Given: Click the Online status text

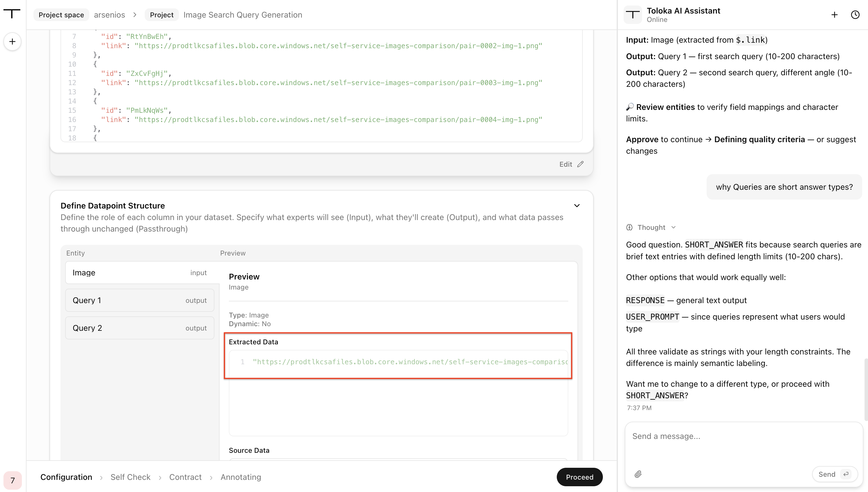Looking at the screenshot, I should point(657,20).
